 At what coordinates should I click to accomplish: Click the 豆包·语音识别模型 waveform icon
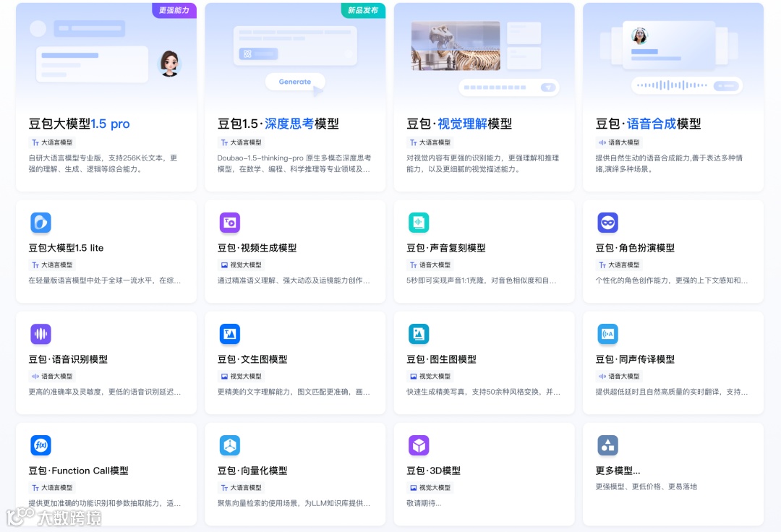40,334
